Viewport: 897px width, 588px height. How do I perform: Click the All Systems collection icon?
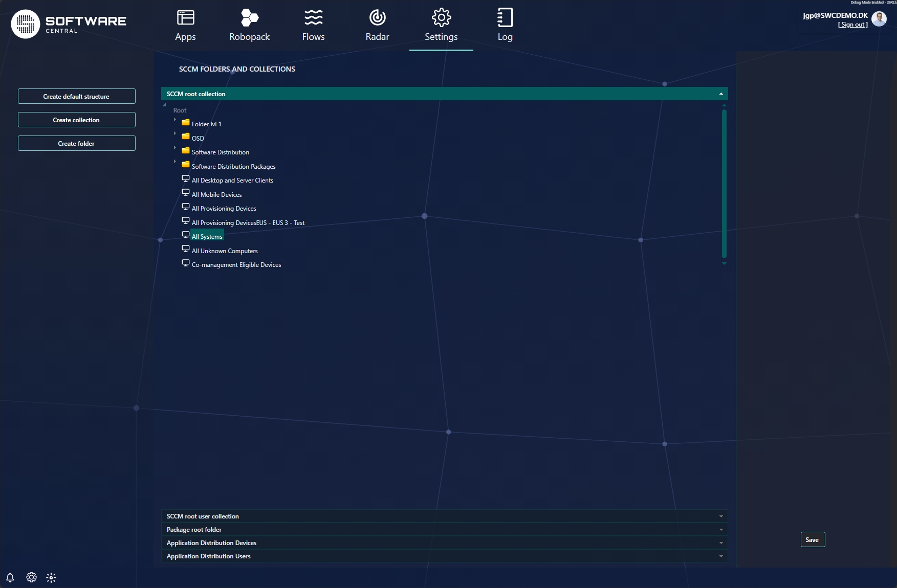[x=186, y=235]
